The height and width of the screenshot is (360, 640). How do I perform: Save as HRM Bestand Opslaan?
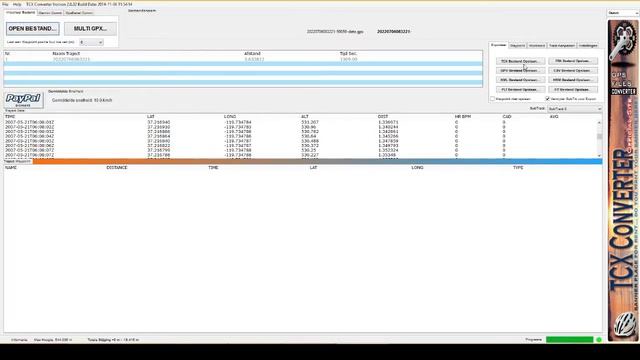click(x=573, y=80)
